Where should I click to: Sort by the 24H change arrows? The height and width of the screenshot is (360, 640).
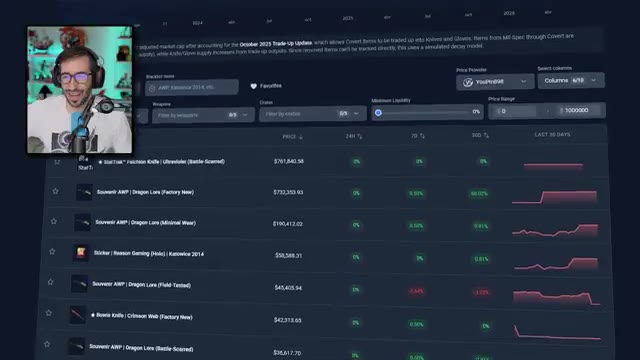point(360,136)
